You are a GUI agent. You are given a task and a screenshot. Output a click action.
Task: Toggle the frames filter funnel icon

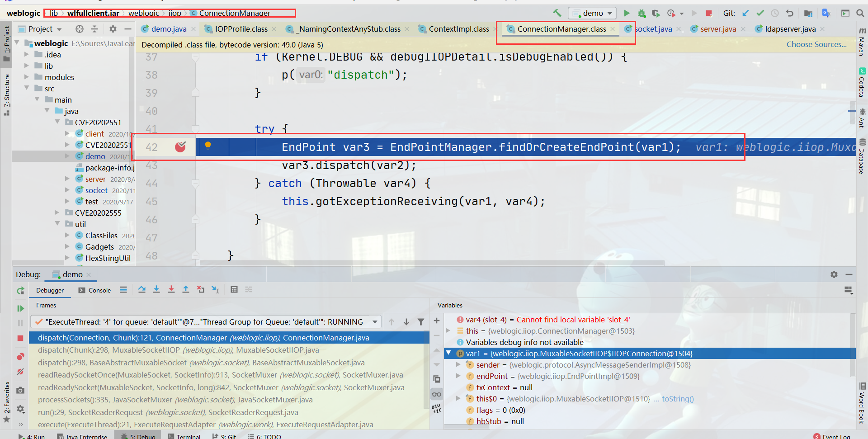(x=421, y=322)
